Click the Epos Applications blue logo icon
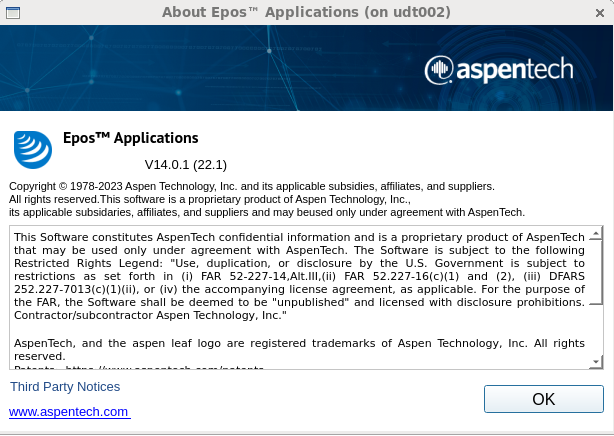Image resolution: width=614 pixels, height=436 pixels. click(x=32, y=149)
